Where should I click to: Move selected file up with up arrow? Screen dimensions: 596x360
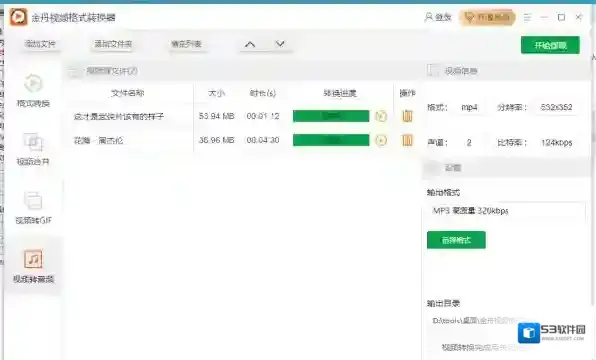click(x=250, y=44)
